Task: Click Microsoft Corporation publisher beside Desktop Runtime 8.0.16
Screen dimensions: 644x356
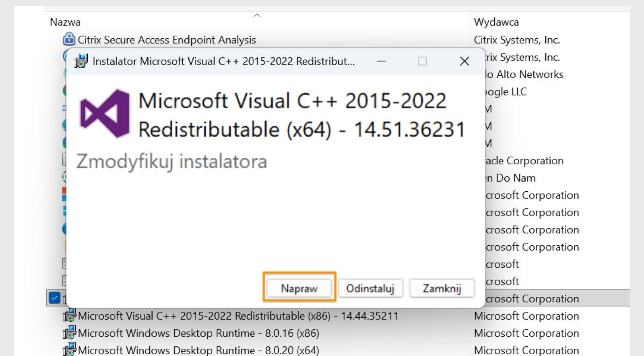Action: tap(526, 333)
